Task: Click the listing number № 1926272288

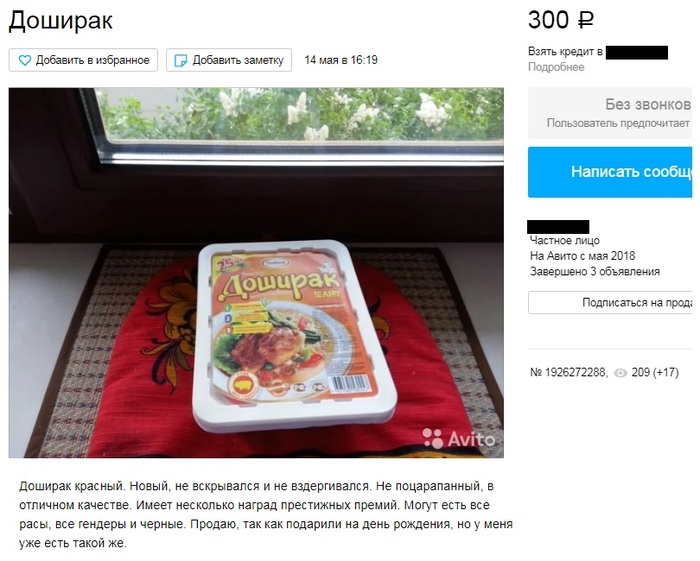Action: (569, 373)
